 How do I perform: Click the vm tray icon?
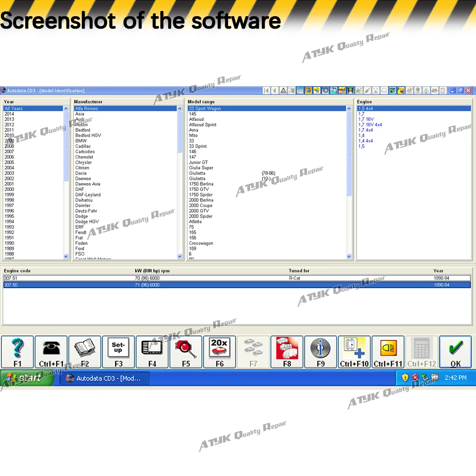click(x=435, y=377)
